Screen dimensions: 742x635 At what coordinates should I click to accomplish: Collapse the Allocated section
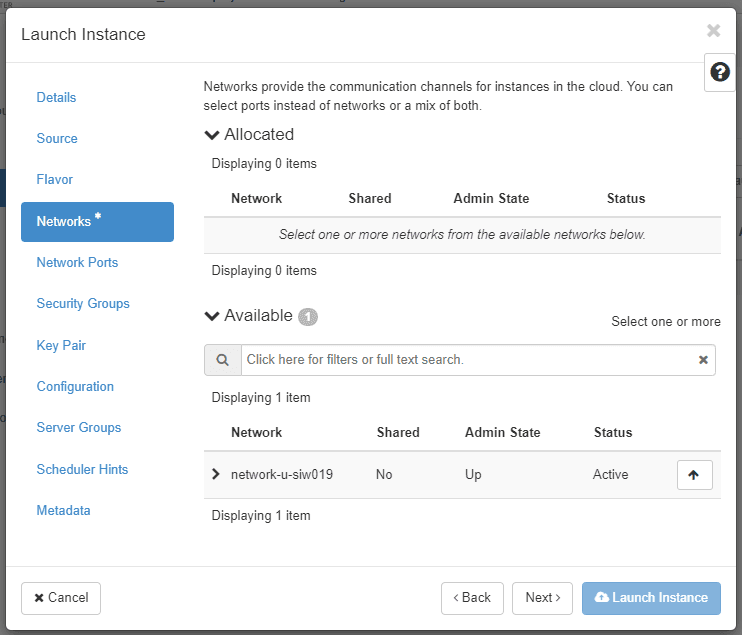tap(212, 135)
